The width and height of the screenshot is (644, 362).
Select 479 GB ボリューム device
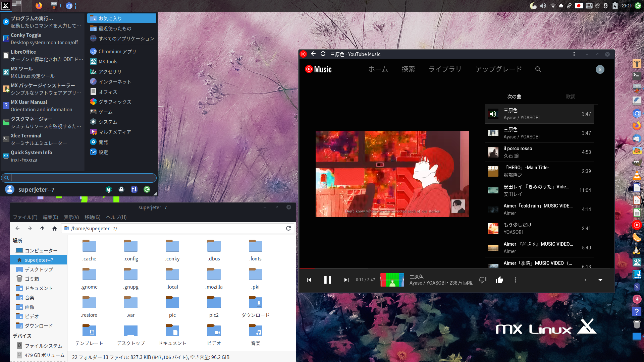tap(39, 355)
